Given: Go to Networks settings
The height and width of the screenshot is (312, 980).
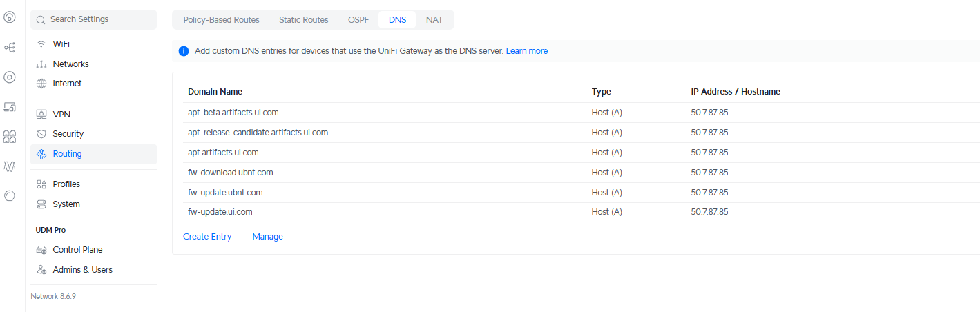Looking at the screenshot, I should (x=70, y=64).
